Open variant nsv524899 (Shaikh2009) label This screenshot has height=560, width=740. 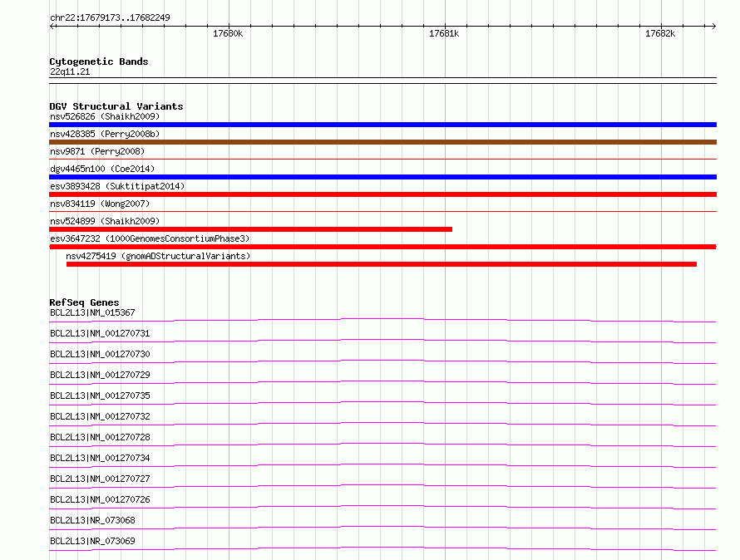(x=105, y=221)
